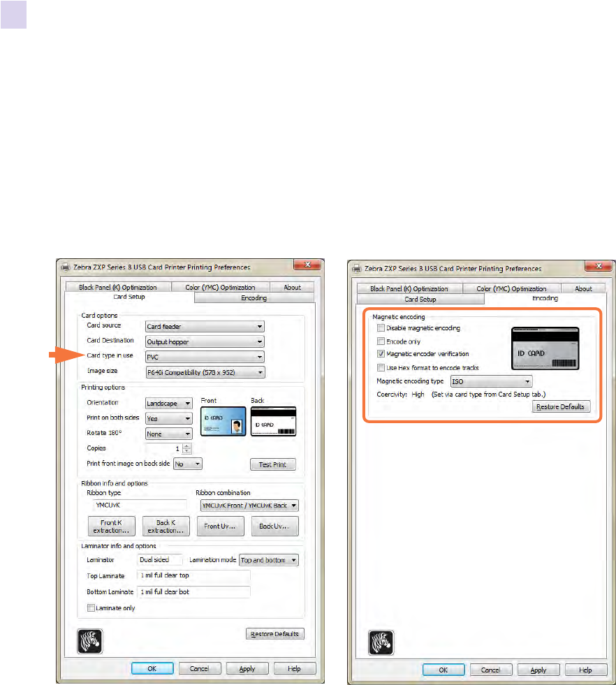616x685 pixels.
Task: Open the Ribbon combination dropdown
Action: [x=249, y=506]
